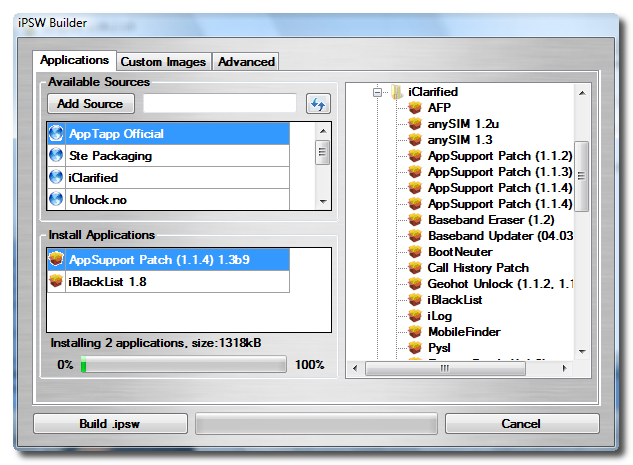
Task: Switch to the Custom Images tab
Action: pos(163,62)
